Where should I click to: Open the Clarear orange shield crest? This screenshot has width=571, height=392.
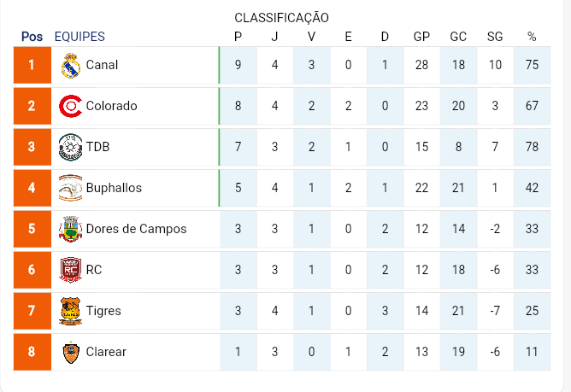[x=71, y=353]
